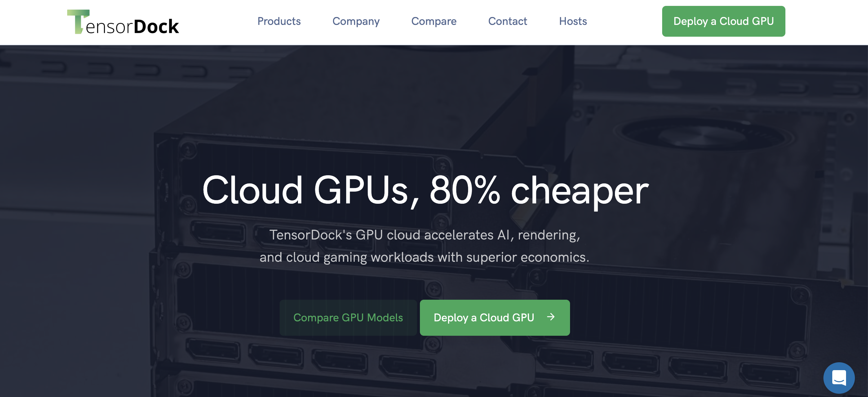
Task: Click the Compare GPU Models button
Action: pyautogui.click(x=348, y=317)
